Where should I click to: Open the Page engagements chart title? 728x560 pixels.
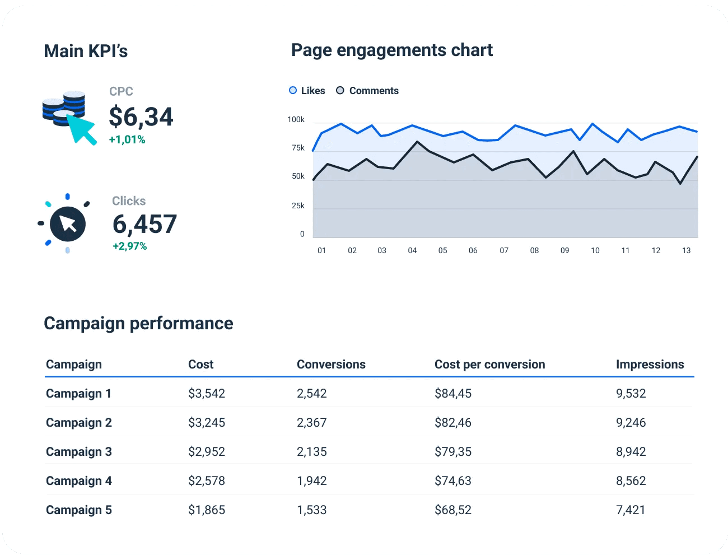(x=391, y=50)
